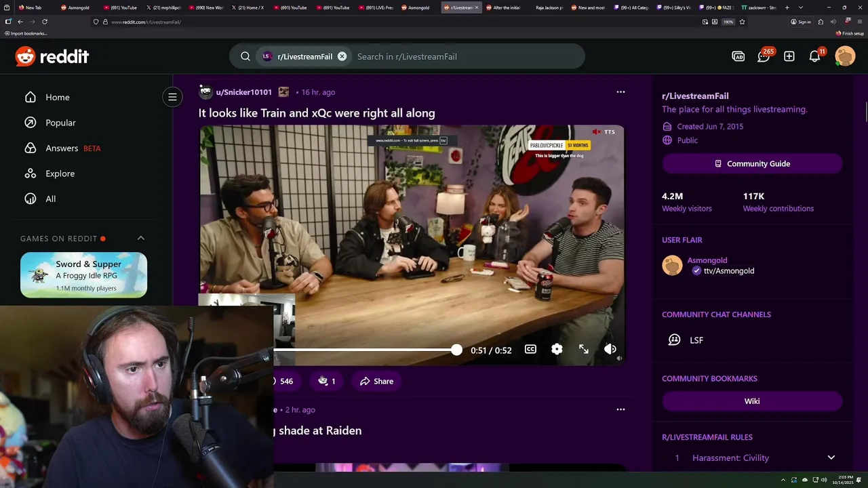
Task: Seek using the video progress handle
Action: (x=456, y=350)
